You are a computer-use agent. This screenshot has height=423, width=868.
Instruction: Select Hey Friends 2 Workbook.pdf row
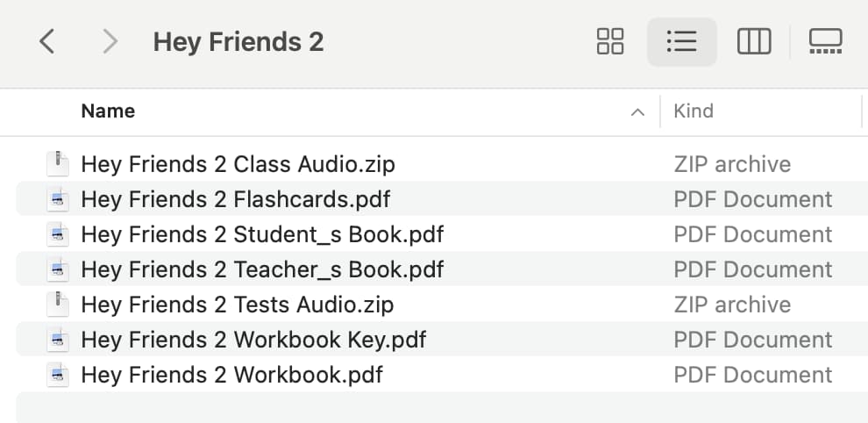442,375
